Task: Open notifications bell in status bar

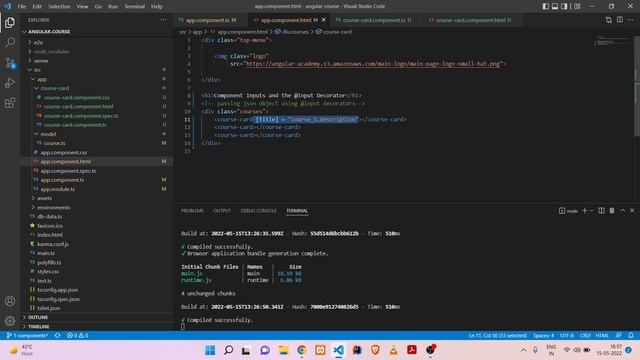Action: point(631,336)
